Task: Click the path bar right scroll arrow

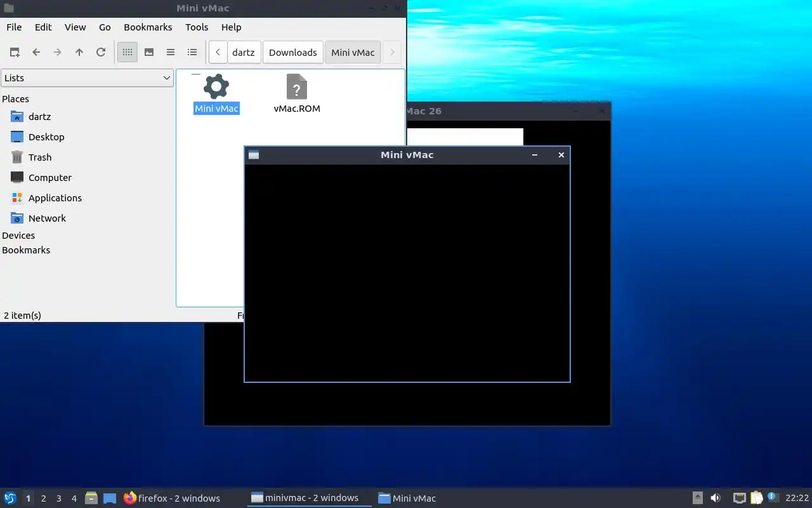Action: pos(392,52)
